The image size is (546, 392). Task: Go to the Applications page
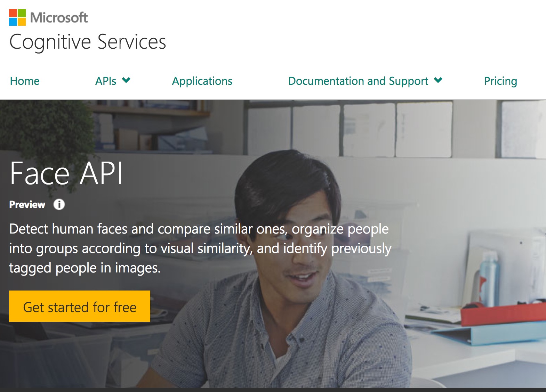[x=202, y=81]
